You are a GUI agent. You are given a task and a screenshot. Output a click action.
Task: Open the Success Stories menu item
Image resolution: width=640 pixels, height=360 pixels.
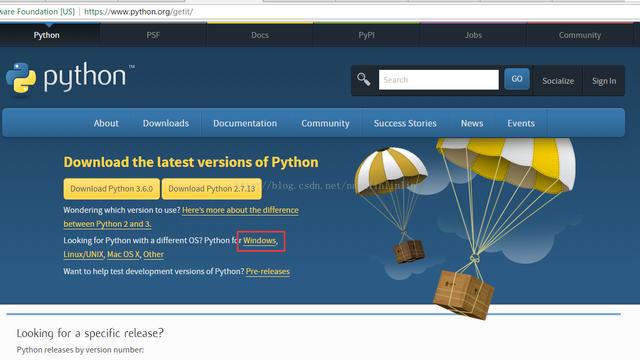click(405, 123)
